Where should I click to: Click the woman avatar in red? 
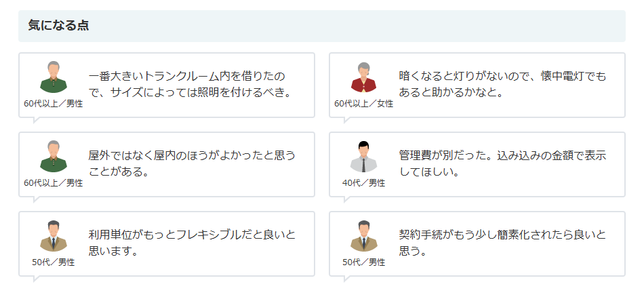pyautogui.click(x=364, y=77)
